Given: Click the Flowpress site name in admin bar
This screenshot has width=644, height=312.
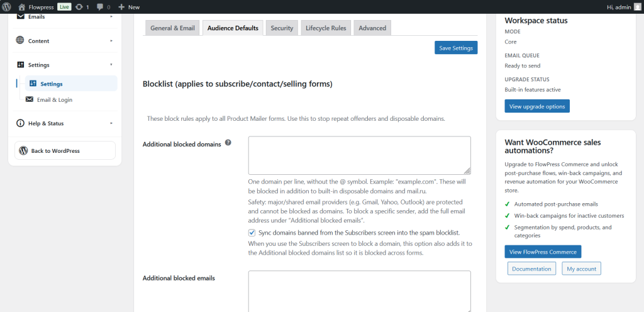Looking at the screenshot, I should [x=41, y=7].
